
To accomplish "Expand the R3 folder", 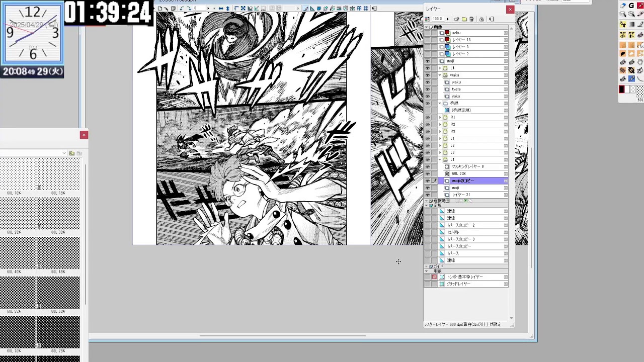I will click(440, 131).
